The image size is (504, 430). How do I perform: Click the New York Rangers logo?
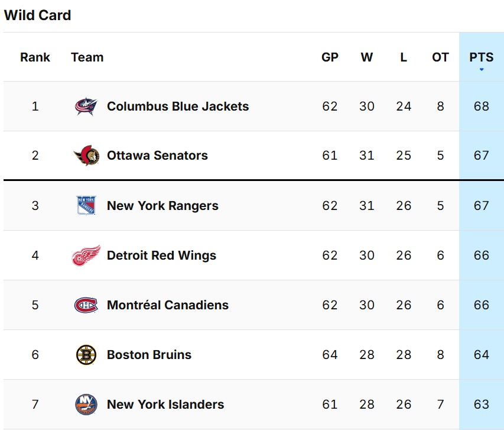[x=86, y=205]
